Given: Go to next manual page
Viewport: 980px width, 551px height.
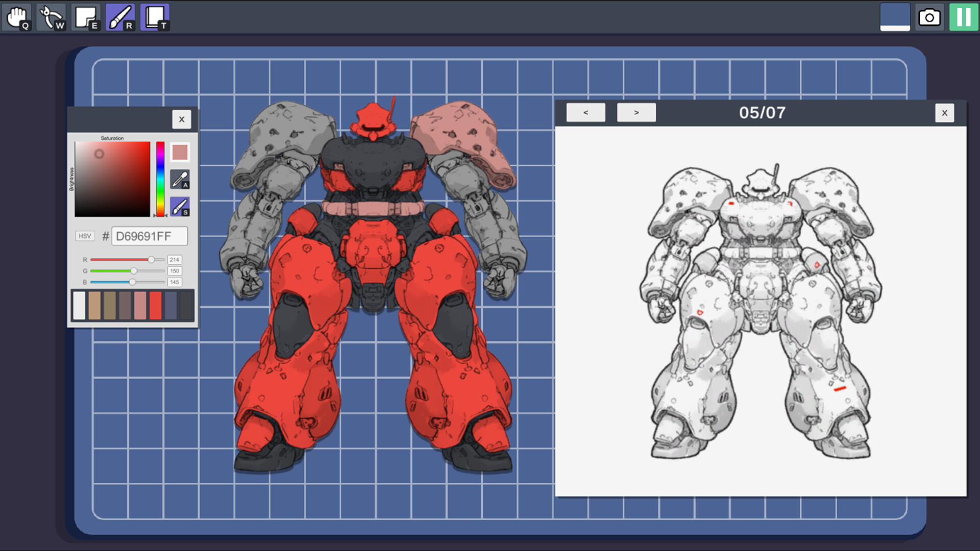Looking at the screenshot, I should [636, 113].
